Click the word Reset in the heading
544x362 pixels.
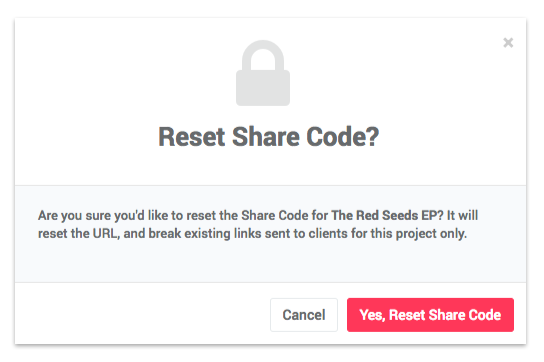192,137
